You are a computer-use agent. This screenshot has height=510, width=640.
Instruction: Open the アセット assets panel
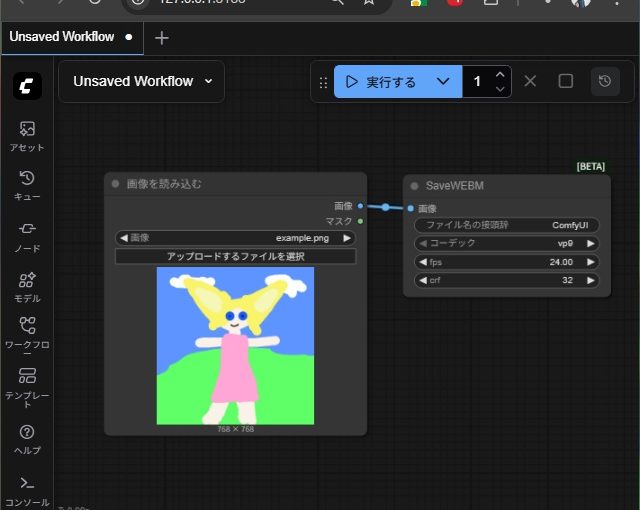pos(27,137)
